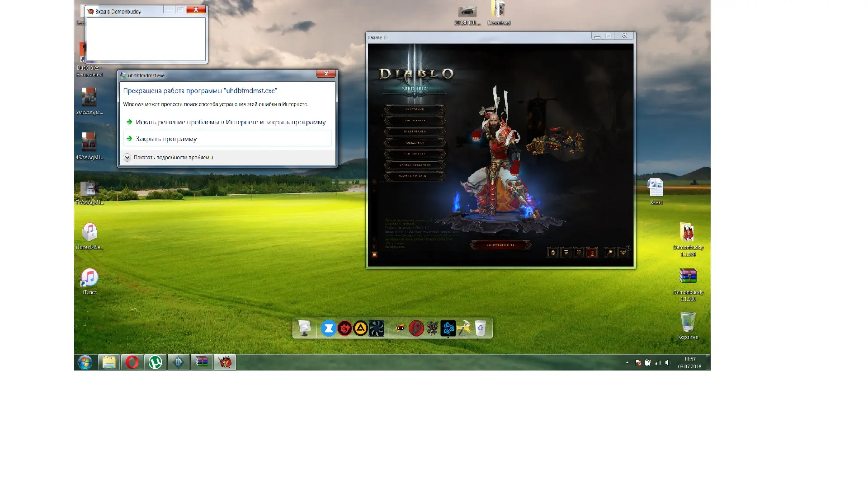
Task: Launch the blue hourglass app in the dock
Action: point(329,328)
